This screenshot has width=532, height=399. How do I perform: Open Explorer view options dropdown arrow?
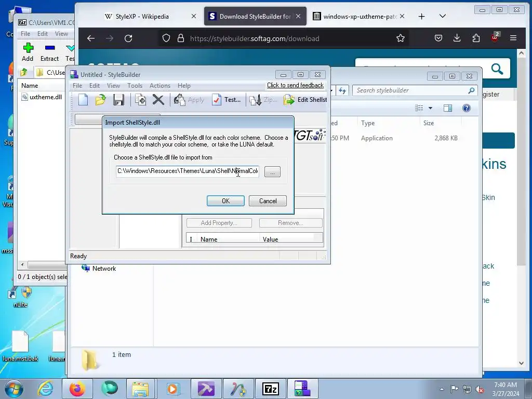tap(430, 108)
